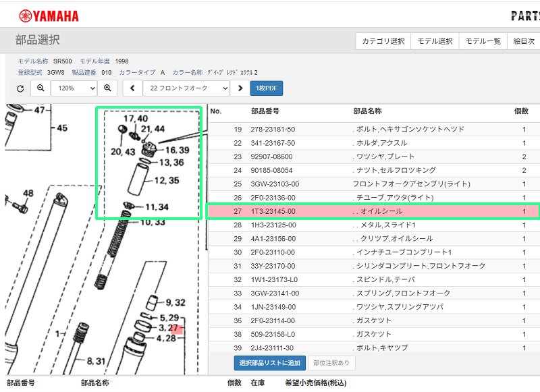Click 選択部品リストに追加 button
This screenshot has width=540, height=392.
pyautogui.click(x=271, y=363)
